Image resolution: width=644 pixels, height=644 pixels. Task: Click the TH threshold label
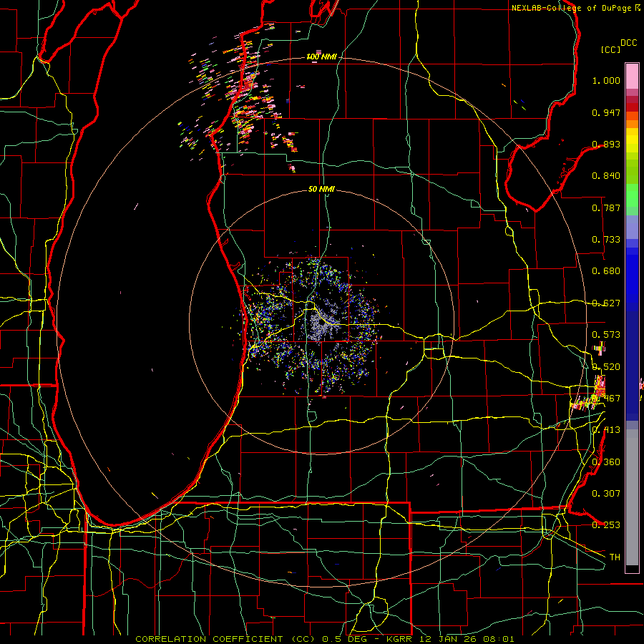pyautogui.click(x=615, y=557)
